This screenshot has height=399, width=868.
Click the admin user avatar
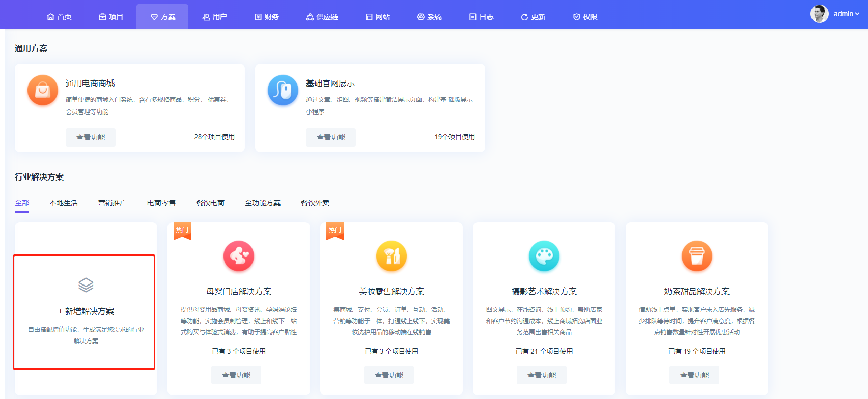coord(819,14)
